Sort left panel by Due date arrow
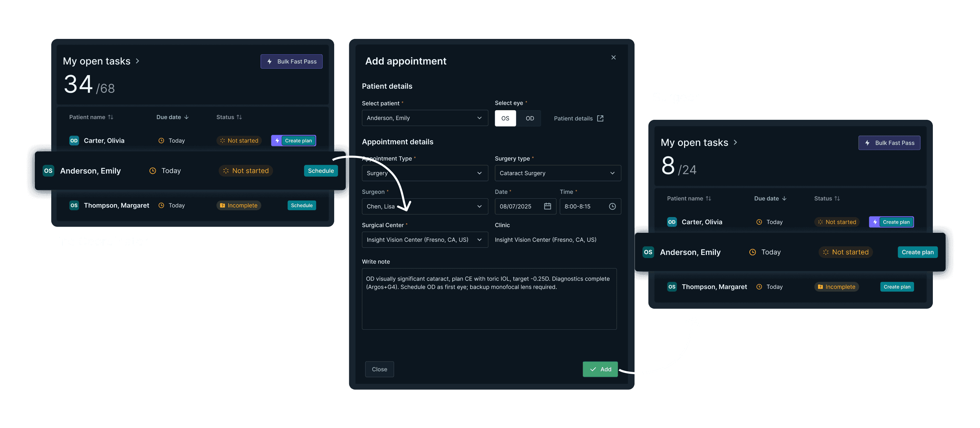Screen dimensions: 980x428 tap(187, 117)
